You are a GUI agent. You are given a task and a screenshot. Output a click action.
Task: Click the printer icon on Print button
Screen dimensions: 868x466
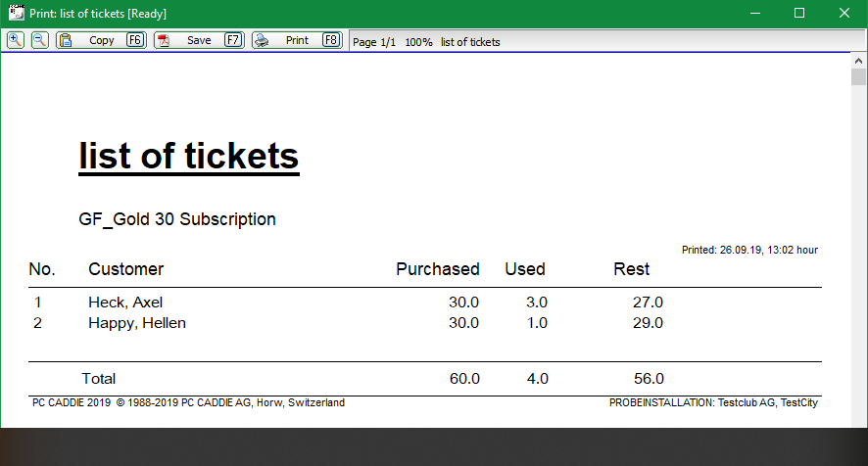tap(262, 40)
